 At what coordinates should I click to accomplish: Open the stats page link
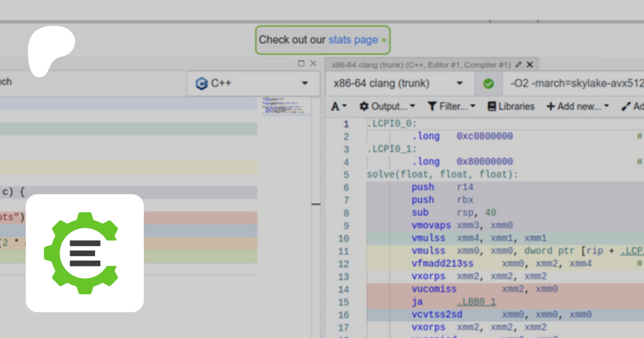353,40
